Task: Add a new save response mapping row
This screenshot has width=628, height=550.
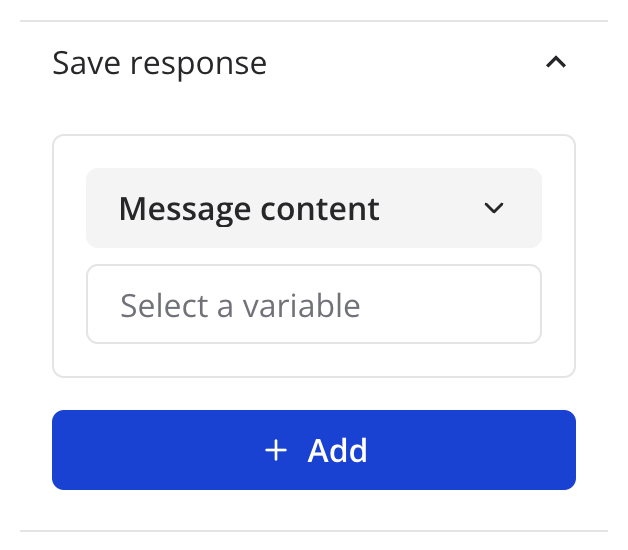Action: 313,450
